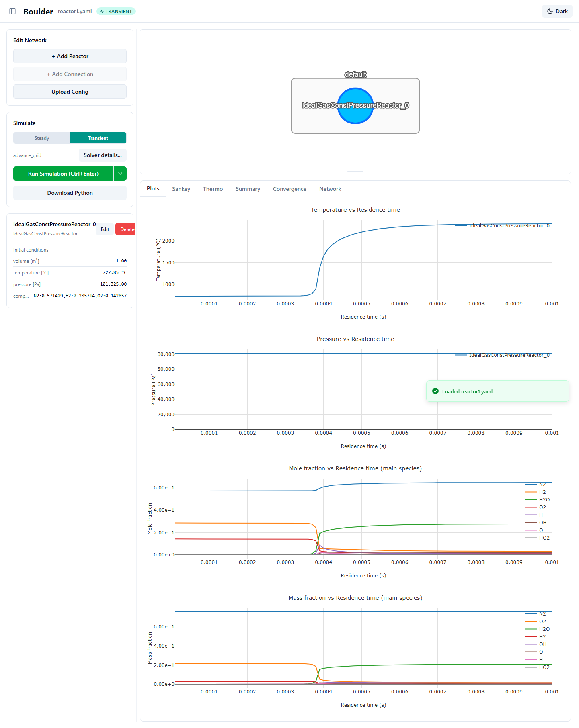Select the blue reactor node circle
Viewport: 579px width, 728px height.
point(355,106)
